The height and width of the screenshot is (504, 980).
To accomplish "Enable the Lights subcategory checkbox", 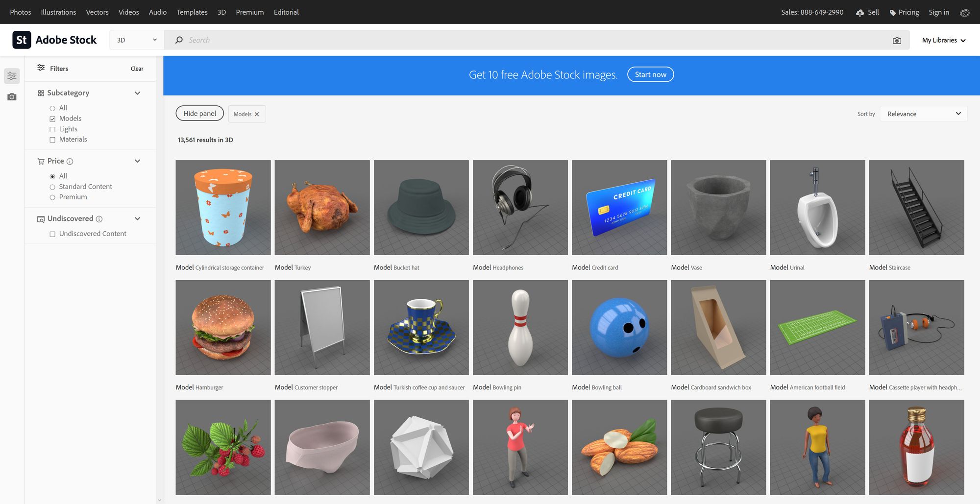I will pyautogui.click(x=52, y=129).
